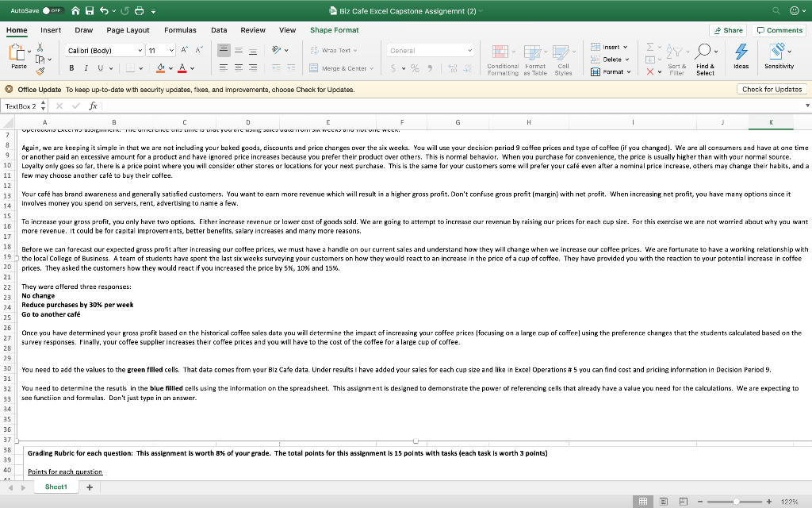Expand the Delete cells dropdown
The image size is (812, 508).
(626, 60)
